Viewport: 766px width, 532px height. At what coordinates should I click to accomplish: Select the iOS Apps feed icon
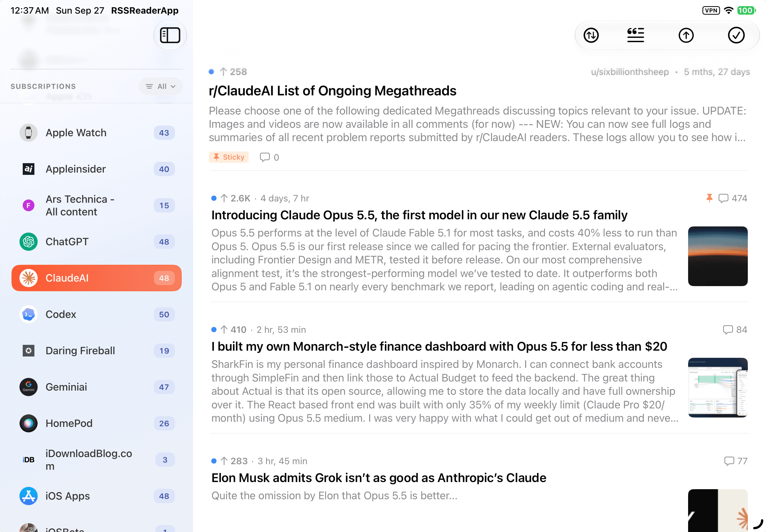28,496
